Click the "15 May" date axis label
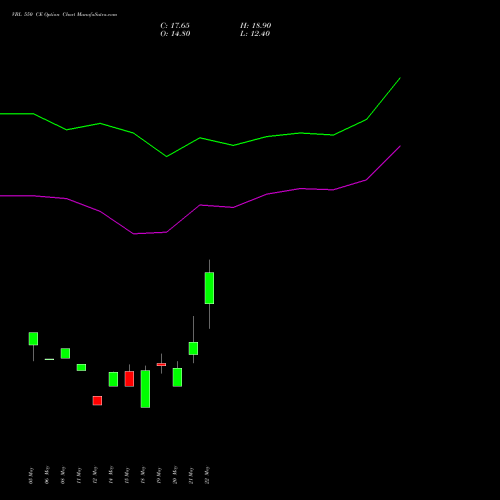The image size is (500, 500). pos(127,475)
